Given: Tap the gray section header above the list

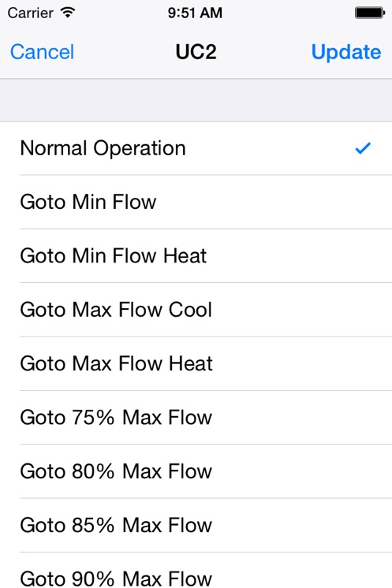Looking at the screenshot, I should point(196,101).
